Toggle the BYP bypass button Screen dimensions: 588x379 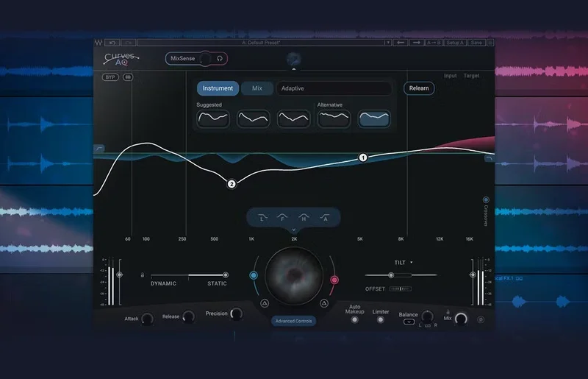(110, 77)
